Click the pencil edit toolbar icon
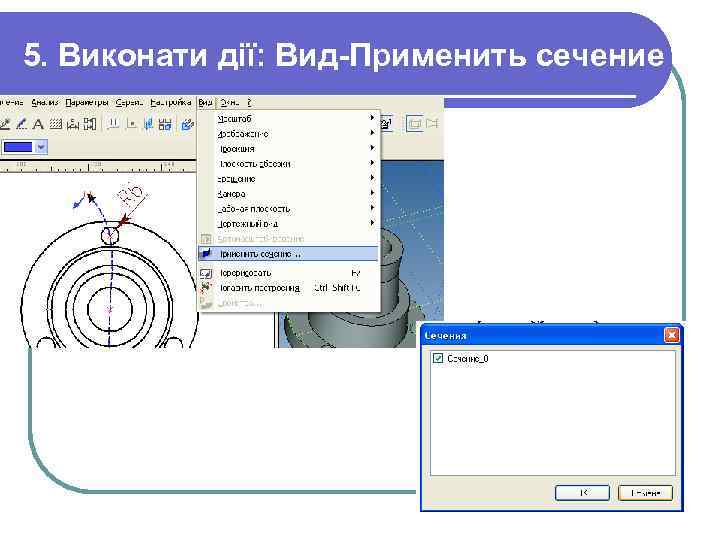This screenshot has width=720, height=540. tap(21, 124)
